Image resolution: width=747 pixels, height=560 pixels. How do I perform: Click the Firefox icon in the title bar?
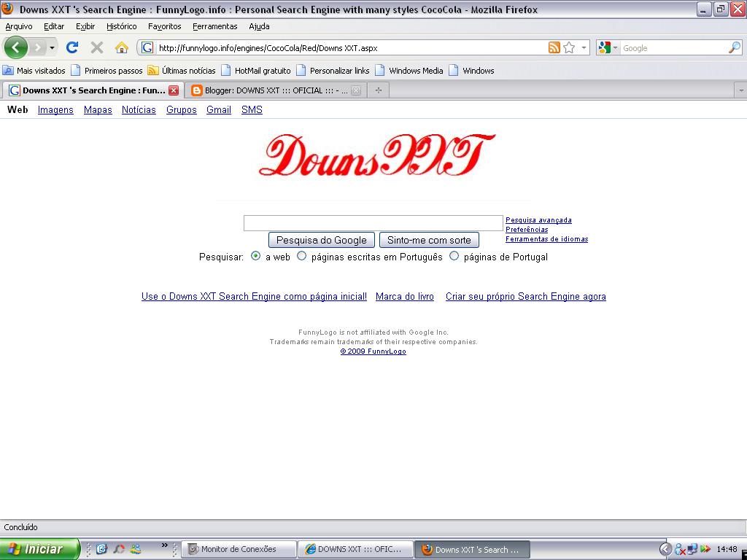7,9
